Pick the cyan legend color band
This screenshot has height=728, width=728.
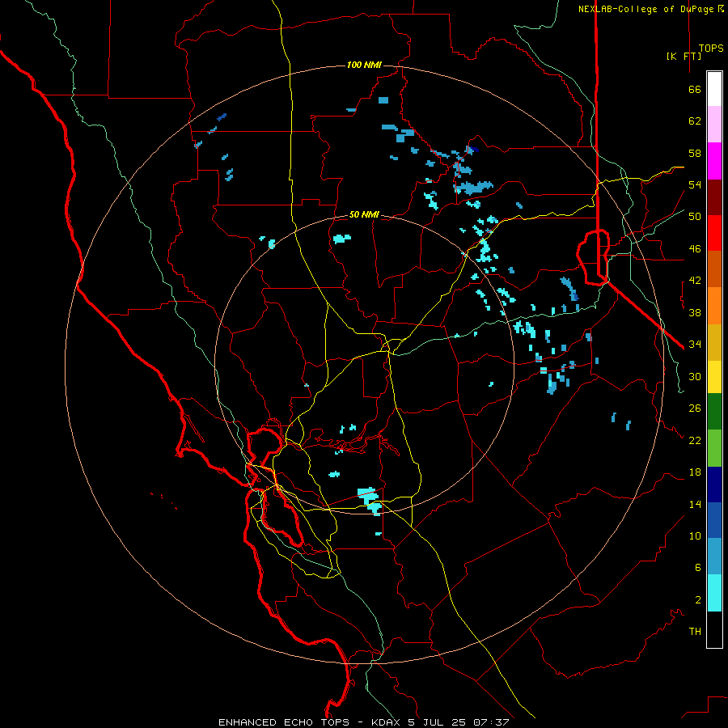714,593
